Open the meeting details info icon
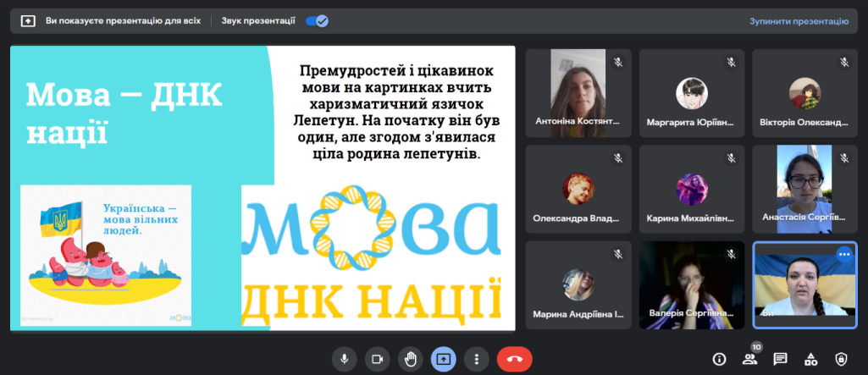This screenshot has height=375, width=868. [719, 359]
